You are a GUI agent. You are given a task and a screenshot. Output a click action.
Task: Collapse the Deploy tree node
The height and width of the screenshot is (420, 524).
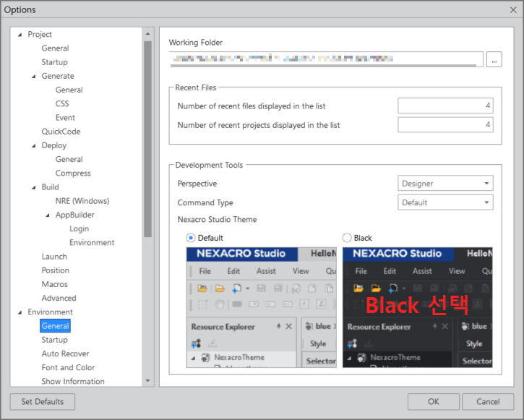point(34,146)
